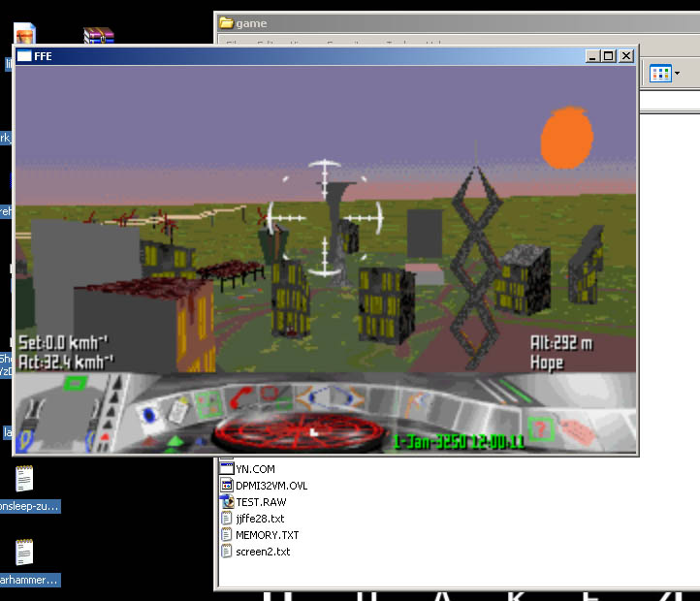Click the green triangle time control
The height and width of the screenshot is (601, 700).
pyautogui.click(x=175, y=442)
